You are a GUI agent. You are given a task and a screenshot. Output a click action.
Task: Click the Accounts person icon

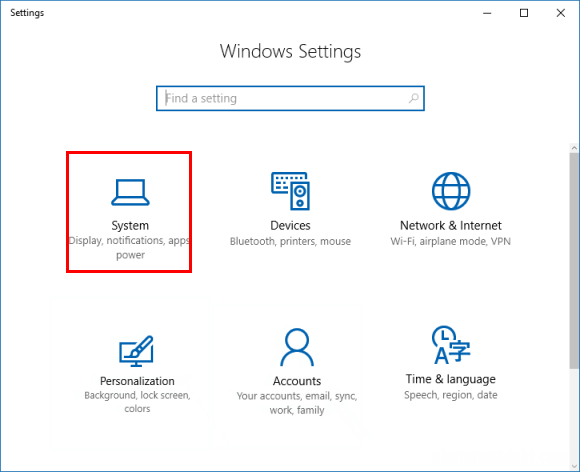(x=297, y=347)
